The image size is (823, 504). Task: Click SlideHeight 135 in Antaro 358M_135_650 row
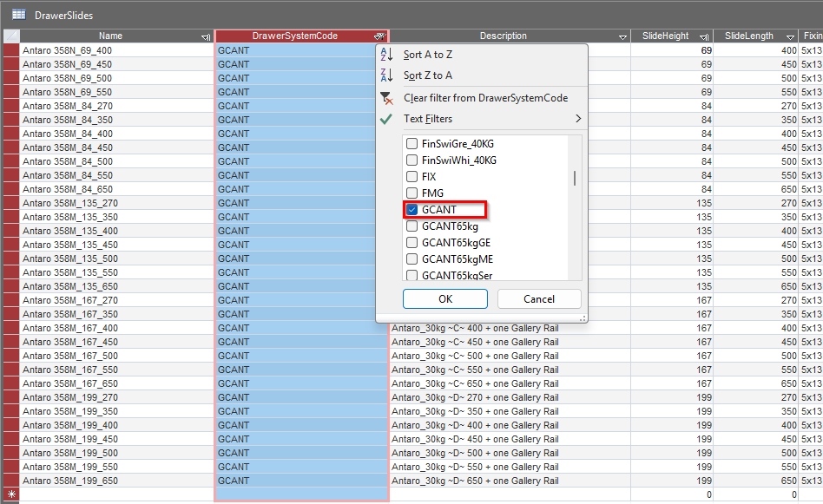click(672, 286)
